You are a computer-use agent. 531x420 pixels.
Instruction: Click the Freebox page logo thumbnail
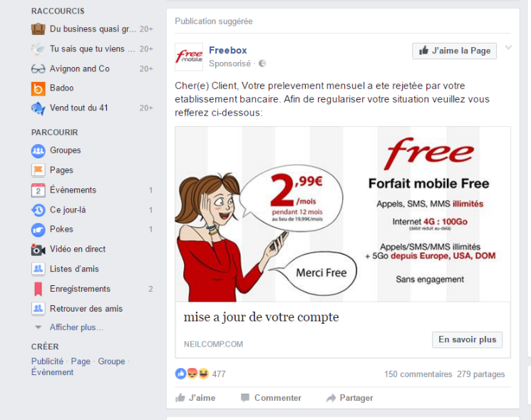(189, 57)
